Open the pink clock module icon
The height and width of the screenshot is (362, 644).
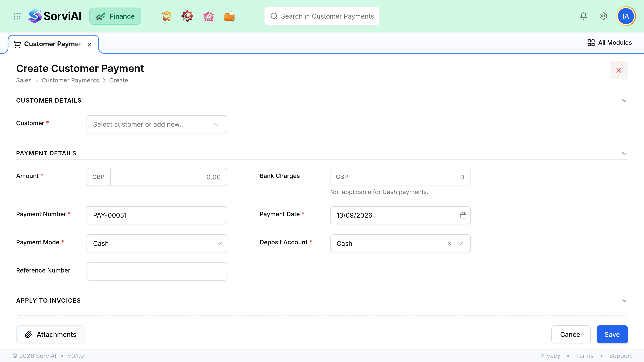tap(208, 16)
